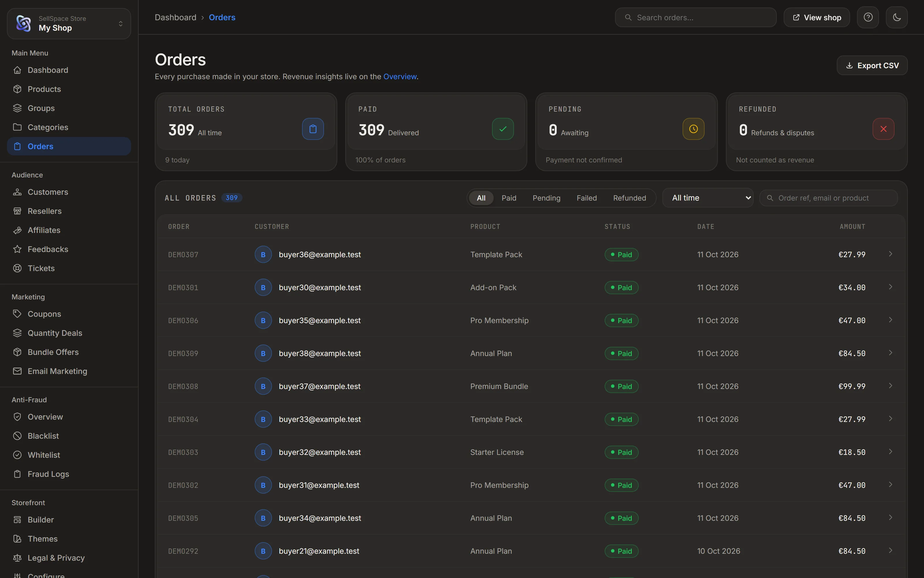Expand the My Shop store switcher
Screen dimensions: 924x578
point(69,24)
